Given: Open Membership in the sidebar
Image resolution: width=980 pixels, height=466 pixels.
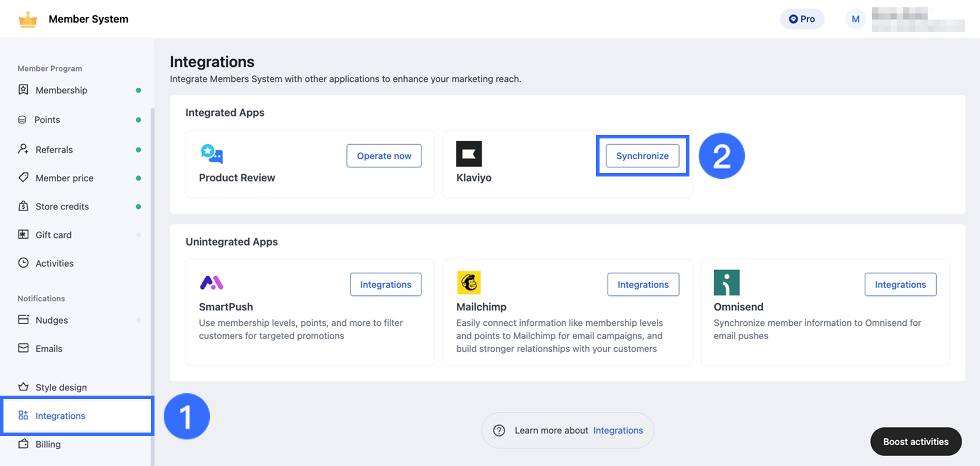Looking at the screenshot, I should pyautogui.click(x=61, y=90).
